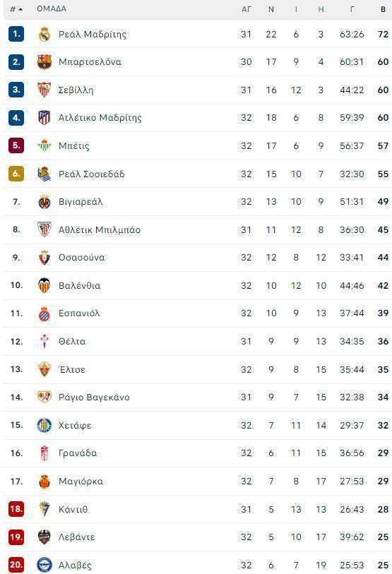Open the Ρεάλ Σοσιεδάδ team link

pos(92,174)
